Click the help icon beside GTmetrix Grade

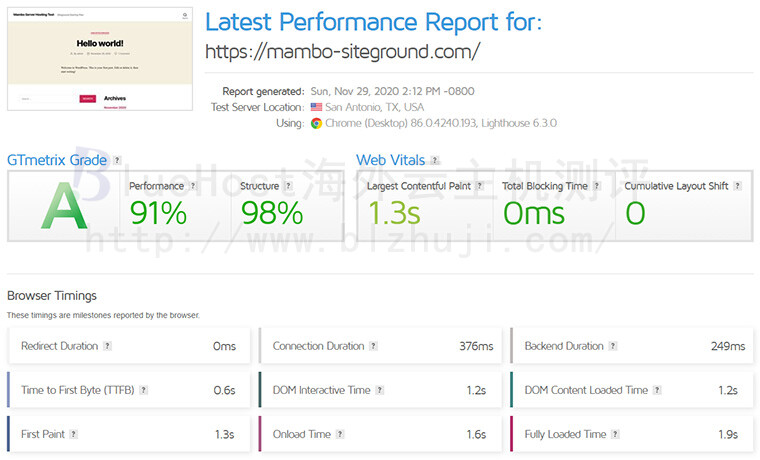click(x=117, y=160)
